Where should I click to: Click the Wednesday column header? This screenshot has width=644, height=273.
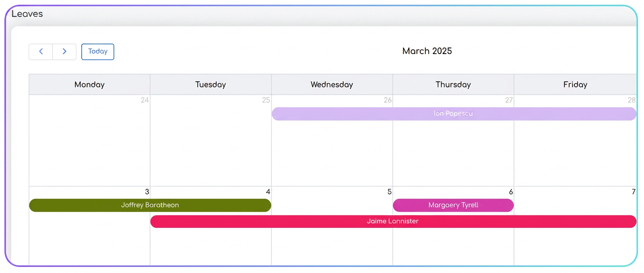(x=332, y=84)
